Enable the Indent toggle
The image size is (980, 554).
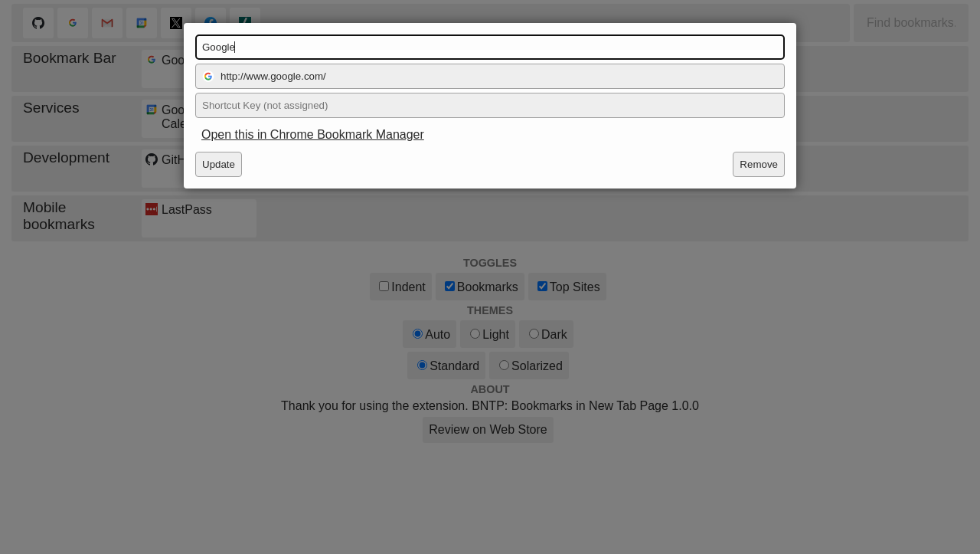click(384, 286)
